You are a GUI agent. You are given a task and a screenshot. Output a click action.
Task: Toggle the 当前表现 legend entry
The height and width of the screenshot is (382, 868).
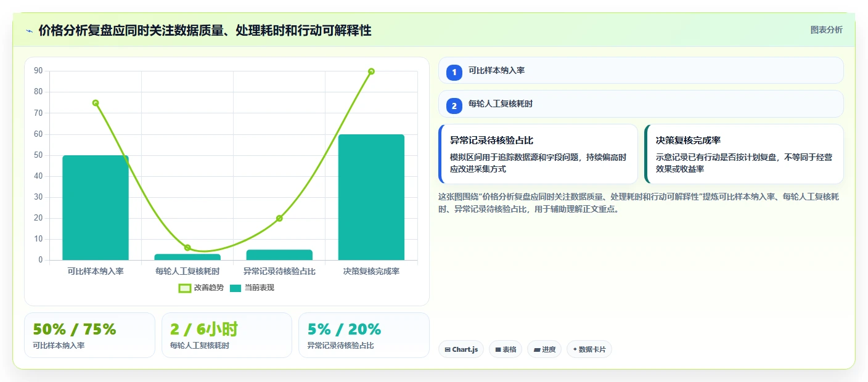tap(252, 288)
